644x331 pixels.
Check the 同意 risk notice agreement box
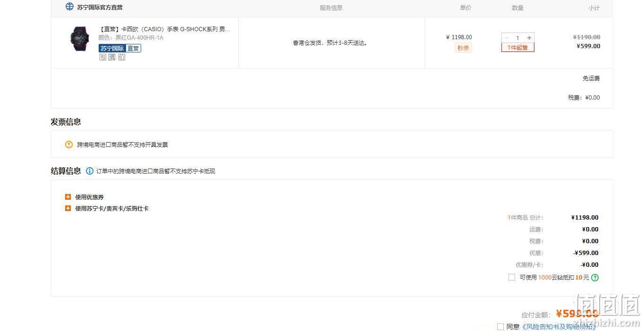tap(500, 327)
